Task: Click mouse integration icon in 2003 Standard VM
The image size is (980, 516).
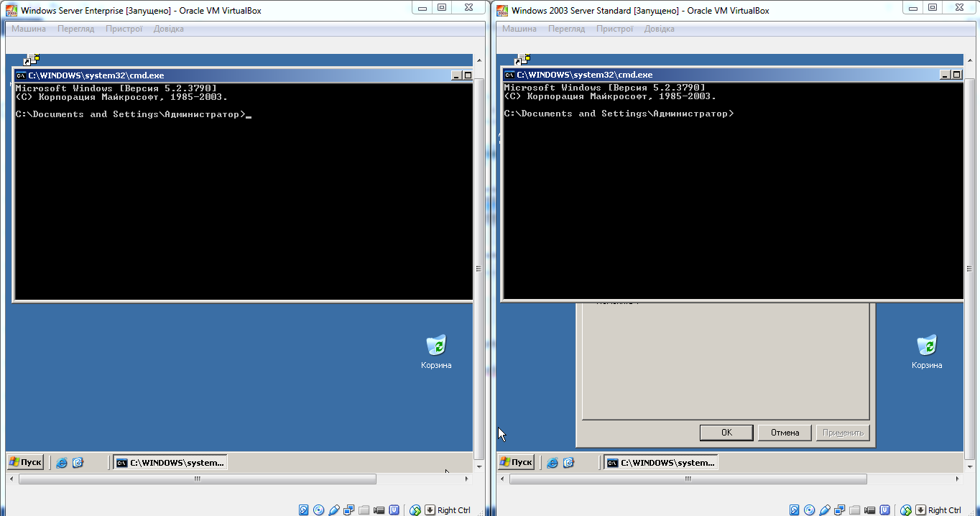Action: click(x=905, y=510)
